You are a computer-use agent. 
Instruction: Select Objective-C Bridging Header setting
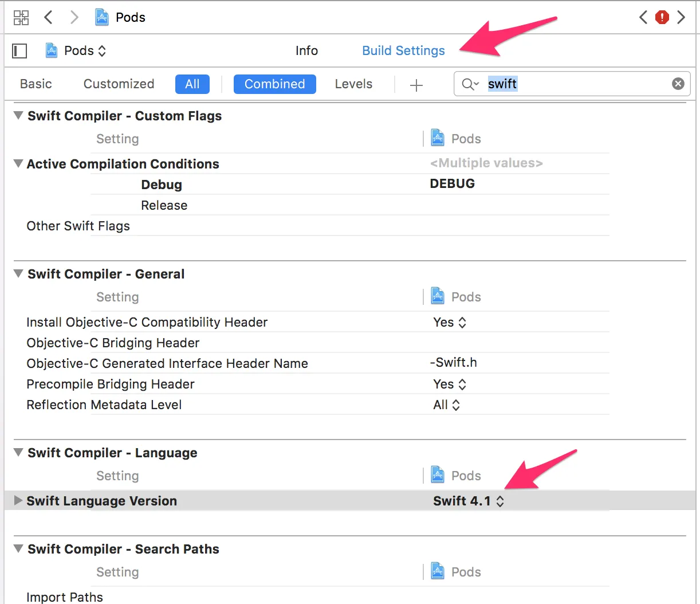coord(113,343)
